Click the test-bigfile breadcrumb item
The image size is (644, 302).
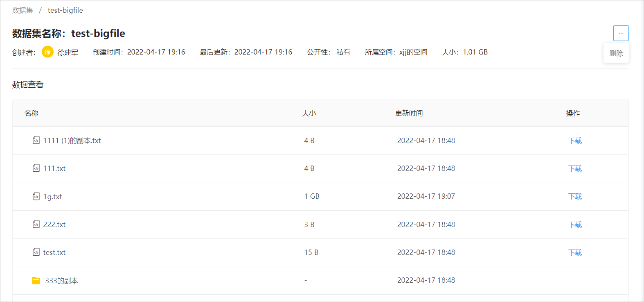click(x=65, y=10)
